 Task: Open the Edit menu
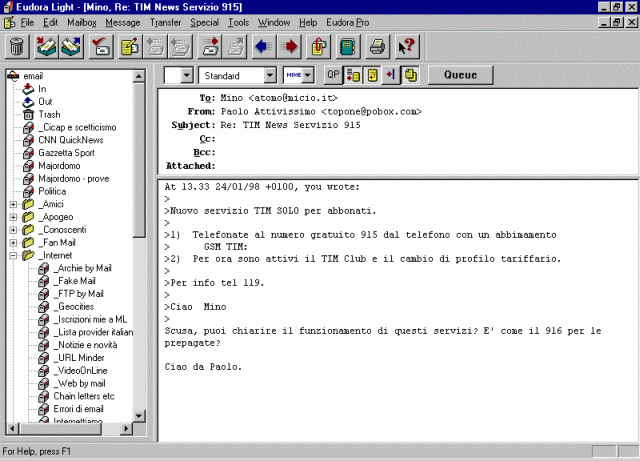click(51, 22)
